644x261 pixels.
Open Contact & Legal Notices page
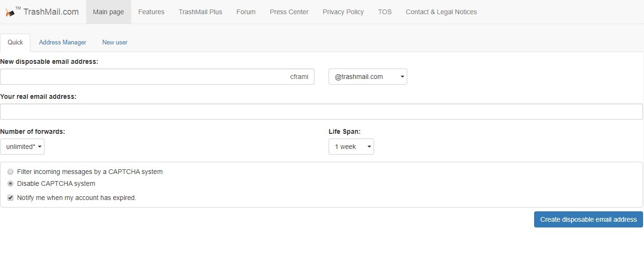coord(441,12)
